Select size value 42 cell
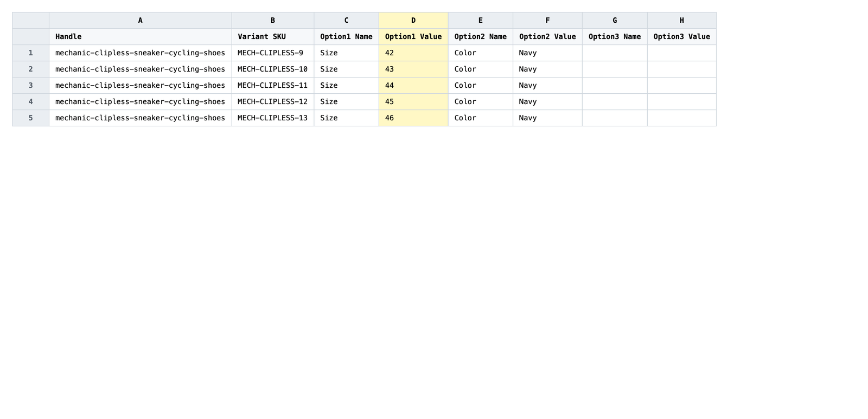The image size is (868, 419). 413,53
